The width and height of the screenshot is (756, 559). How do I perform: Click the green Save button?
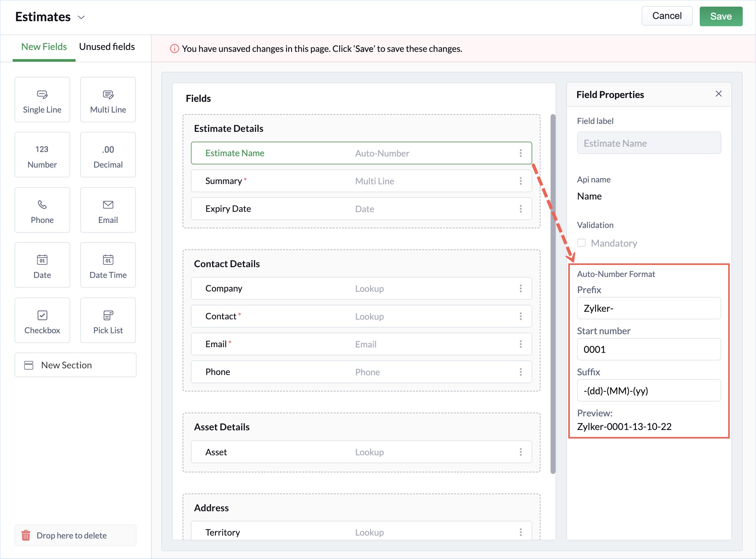tap(721, 16)
